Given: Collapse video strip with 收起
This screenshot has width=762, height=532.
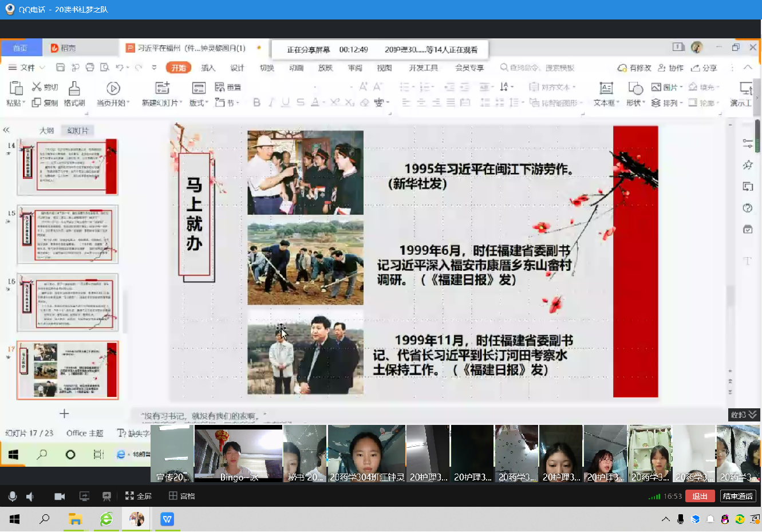Looking at the screenshot, I should click(743, 415).
